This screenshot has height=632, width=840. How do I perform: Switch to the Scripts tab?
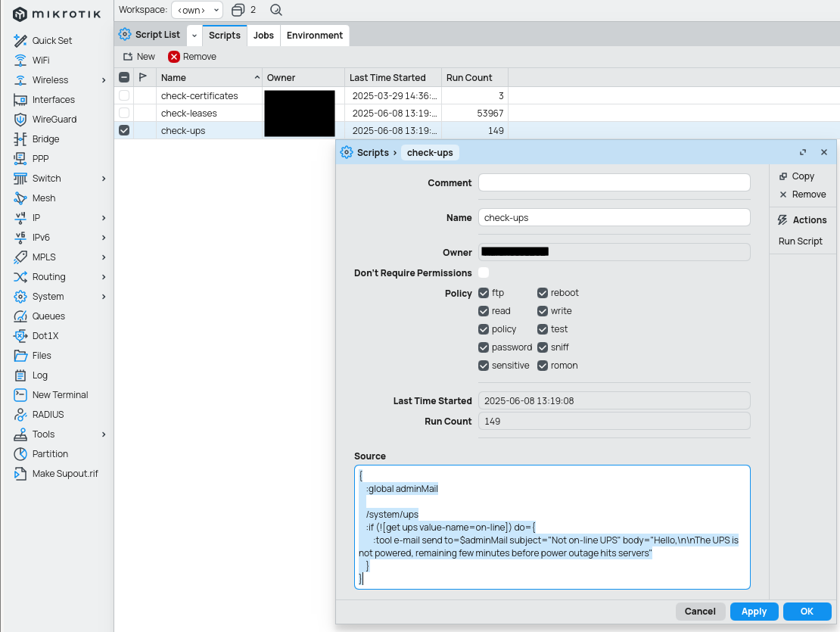coord(225,36)
